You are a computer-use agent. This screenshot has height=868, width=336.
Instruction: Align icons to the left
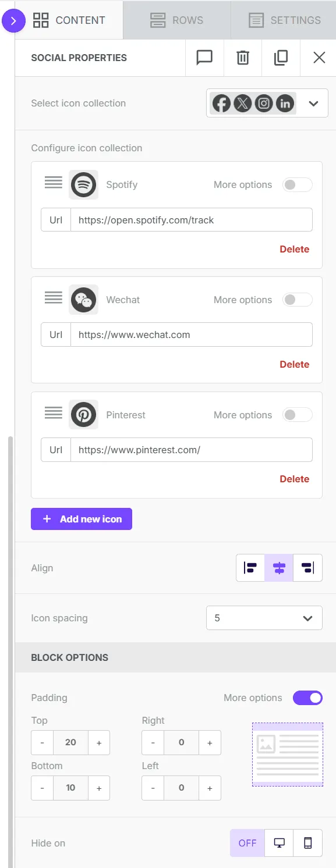pyautogui.click(x=250, y=568)
